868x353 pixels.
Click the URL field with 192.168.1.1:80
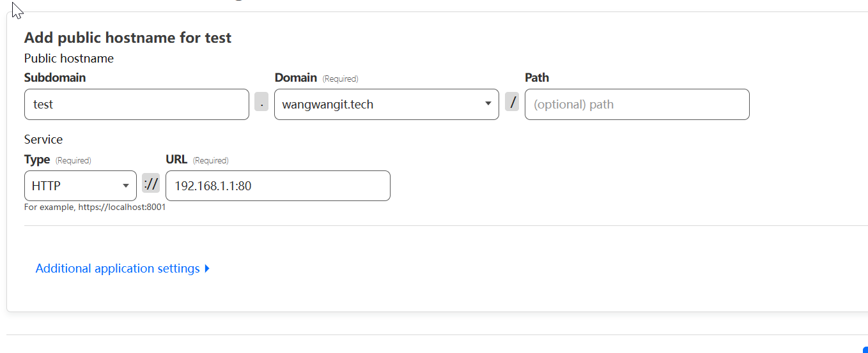(277, 186)
